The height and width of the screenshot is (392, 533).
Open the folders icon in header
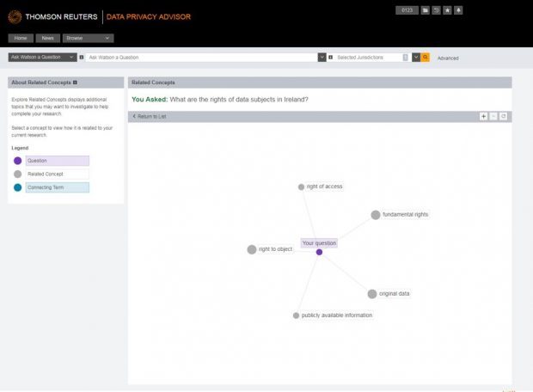tap(426, 10)
